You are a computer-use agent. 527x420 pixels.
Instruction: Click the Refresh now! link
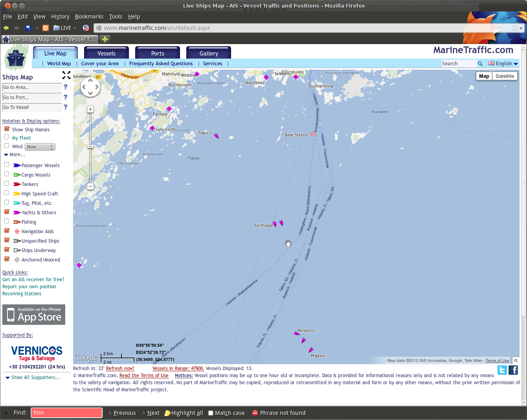coord(120,368)
